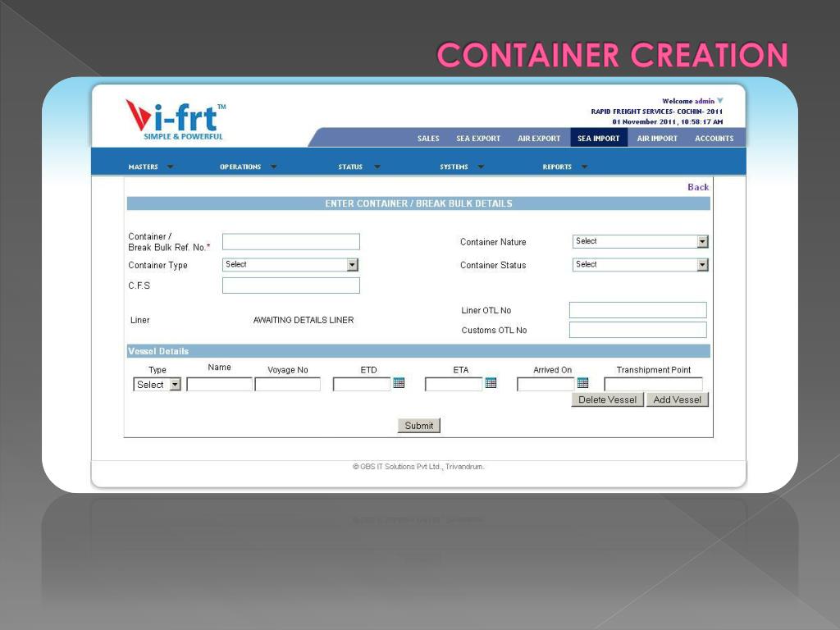The image size is (840, 630).
Task: Switch to the Accounts tab
Action: coord(714,138)
